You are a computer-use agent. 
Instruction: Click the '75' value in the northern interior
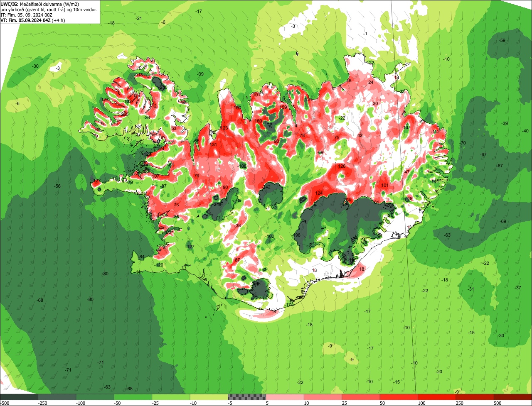[x=337, y=137]
